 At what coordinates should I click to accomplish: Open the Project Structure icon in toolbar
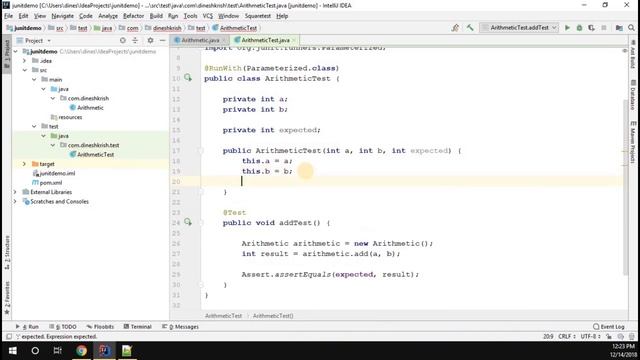coord(619,28)
